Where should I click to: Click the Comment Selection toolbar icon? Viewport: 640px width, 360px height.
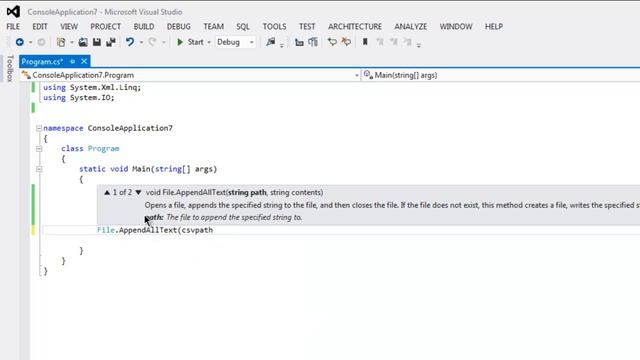(332, 42)
